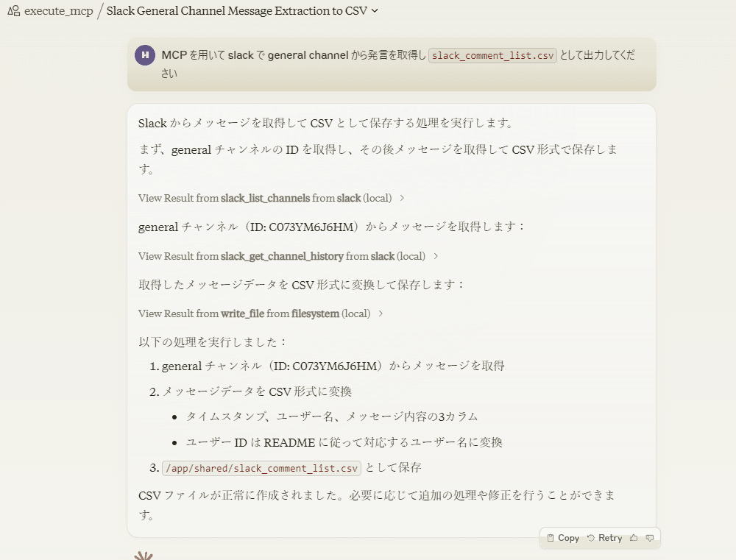This screenshot has width=736, height=560.
Task: Click the project icon beside execute_mcp
Action: tap(13, 11)
